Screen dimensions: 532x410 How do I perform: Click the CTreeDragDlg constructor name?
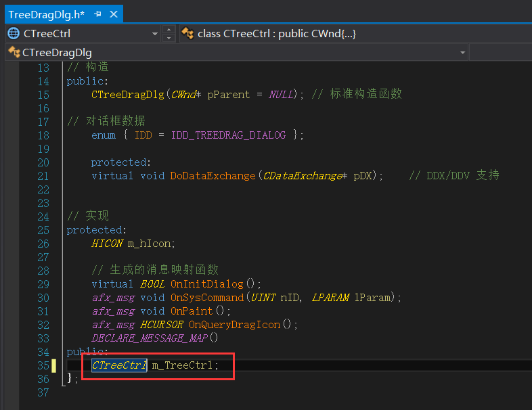[x=128, y=95]
